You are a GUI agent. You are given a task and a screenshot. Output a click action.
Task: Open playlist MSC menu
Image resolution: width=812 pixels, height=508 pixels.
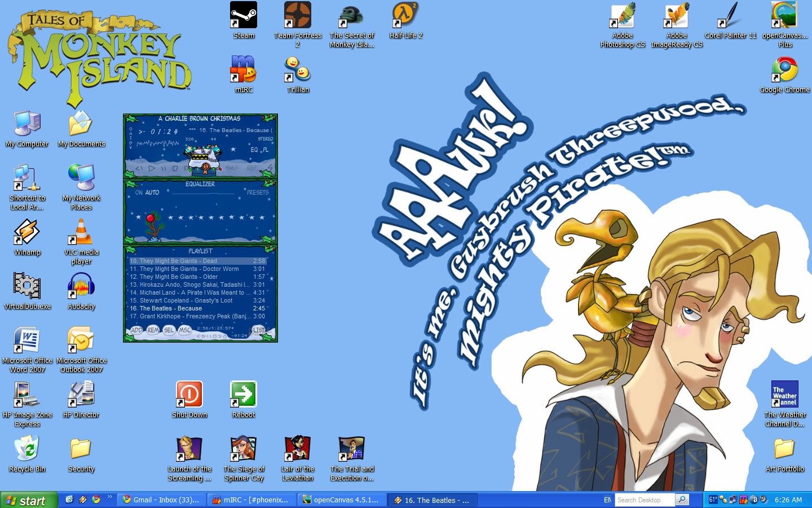[x=185, y=330]
